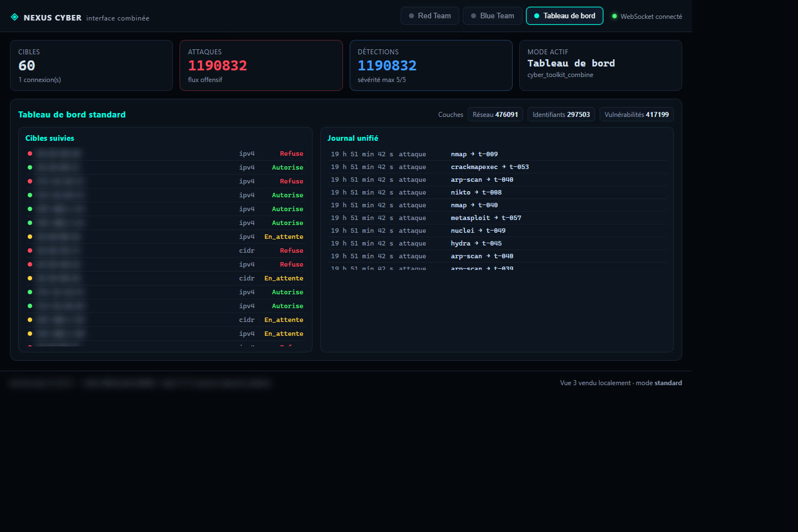The image size is (798, 532).
Task: Select the Cibles 60 summary card
Action: [x=91, y=65]
